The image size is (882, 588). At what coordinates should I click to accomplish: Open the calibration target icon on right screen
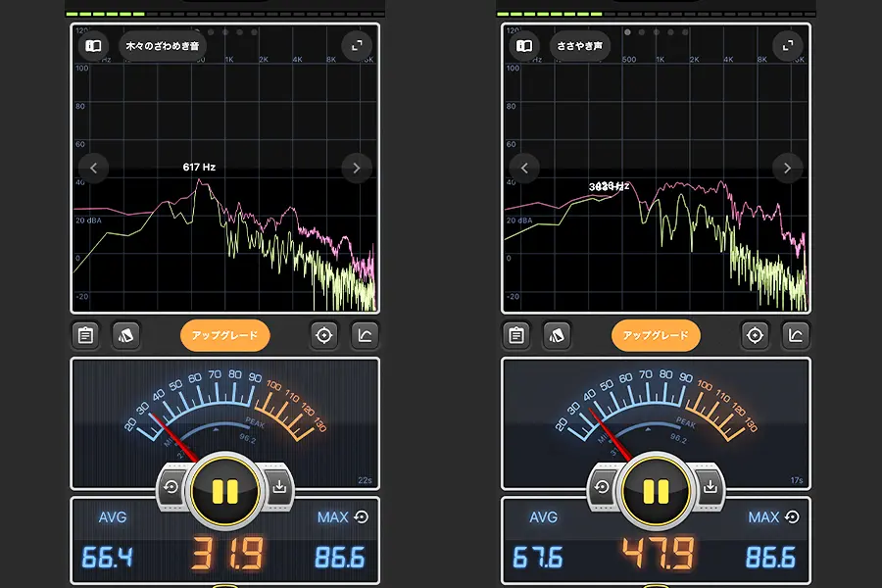[x=755, y=336]
